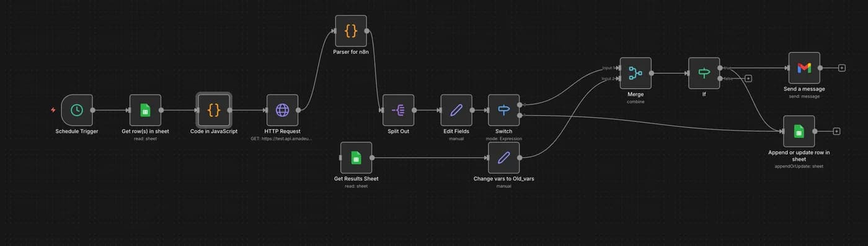Click the 'send: message' subtitle
This screenshot has width=868, height=246.
tap(804, 96)
